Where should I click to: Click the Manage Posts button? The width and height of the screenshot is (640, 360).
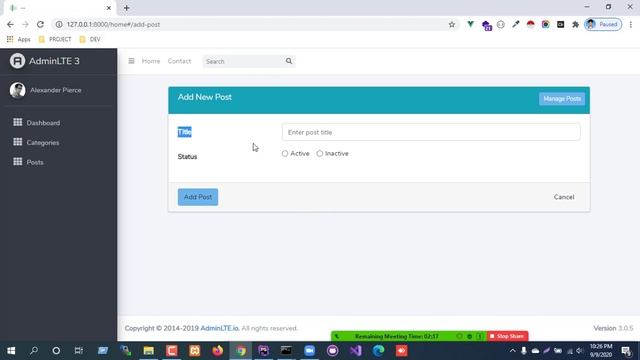pos(562,99)
